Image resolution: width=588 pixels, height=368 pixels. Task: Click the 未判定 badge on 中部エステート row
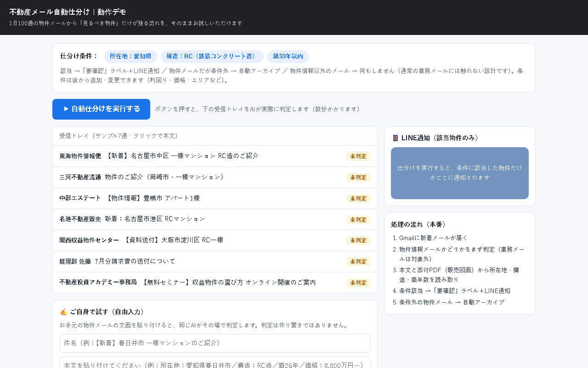(358, 199)
